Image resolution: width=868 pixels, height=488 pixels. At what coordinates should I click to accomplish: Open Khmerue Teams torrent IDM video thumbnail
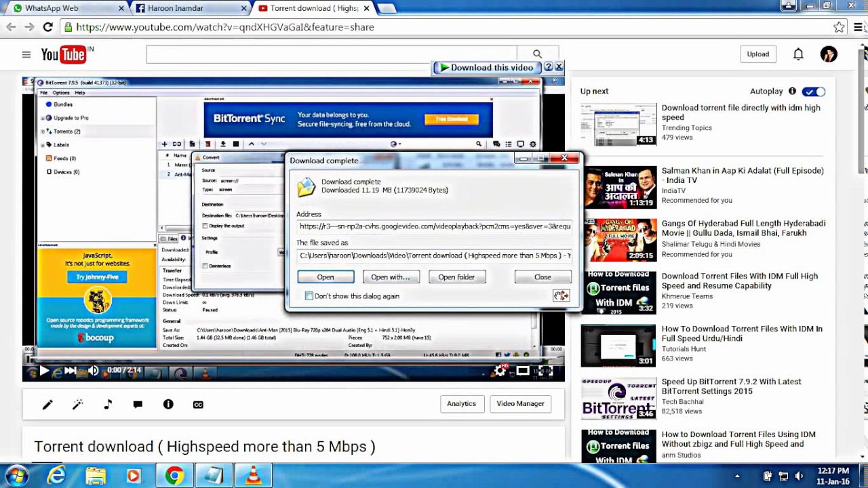tap(618, 293)
